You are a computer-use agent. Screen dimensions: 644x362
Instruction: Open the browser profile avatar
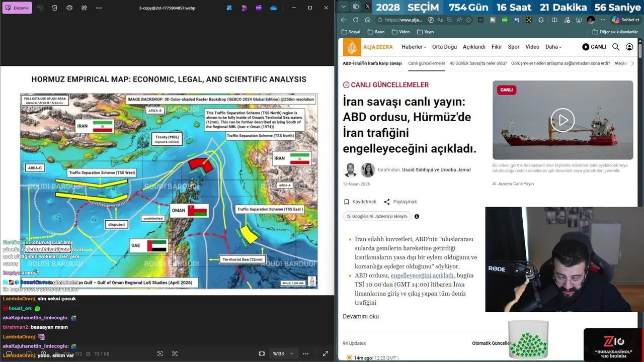click(x=591, y=20)
